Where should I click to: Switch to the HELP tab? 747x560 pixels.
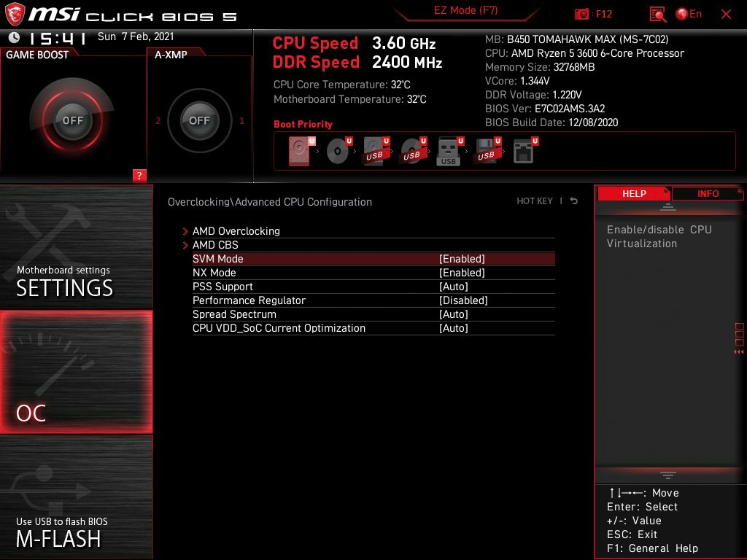pyautogui.click(x=634, y=193)
